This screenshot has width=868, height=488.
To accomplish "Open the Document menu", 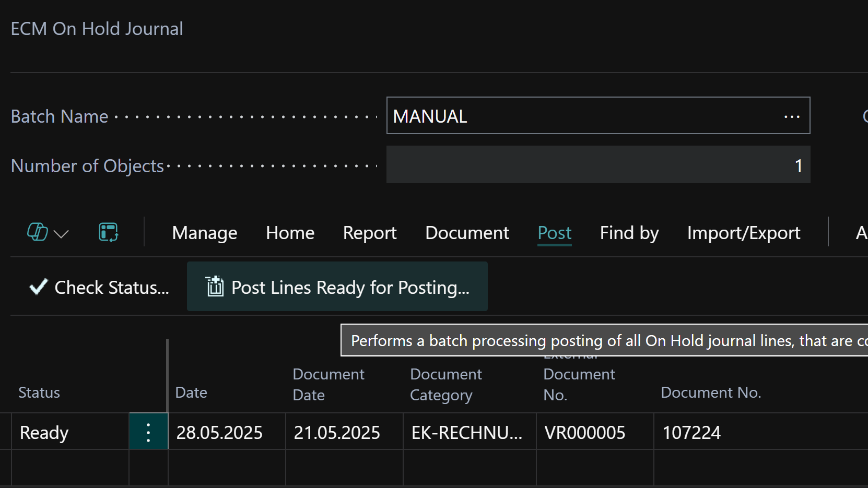I will 467,233.
